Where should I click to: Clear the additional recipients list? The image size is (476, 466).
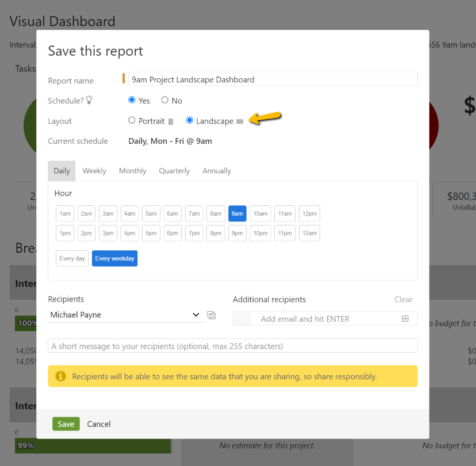403,299
